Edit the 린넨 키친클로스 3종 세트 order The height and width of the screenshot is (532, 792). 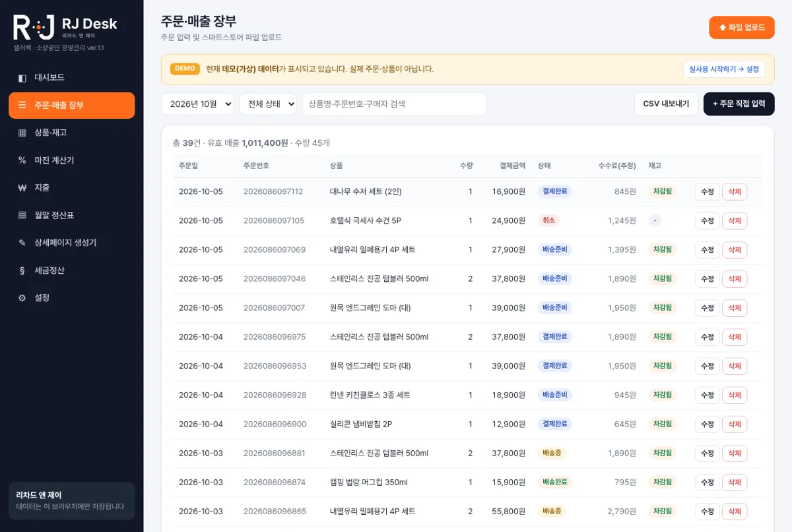click(707, 395)
